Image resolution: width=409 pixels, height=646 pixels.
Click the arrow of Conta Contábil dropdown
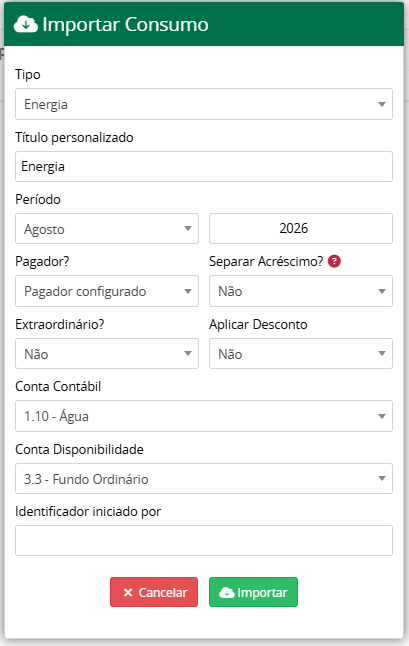[382, 417]
